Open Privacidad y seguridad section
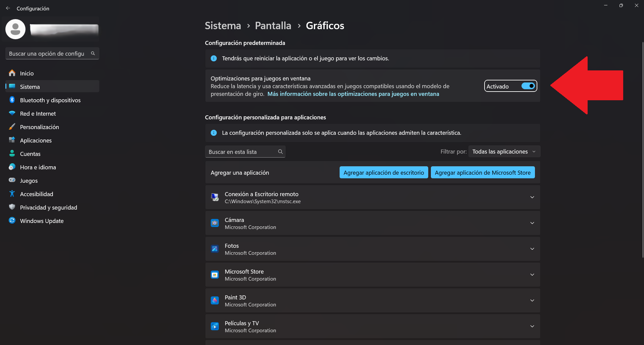This screenshot has width=644, height=345. tap(52, 207)
